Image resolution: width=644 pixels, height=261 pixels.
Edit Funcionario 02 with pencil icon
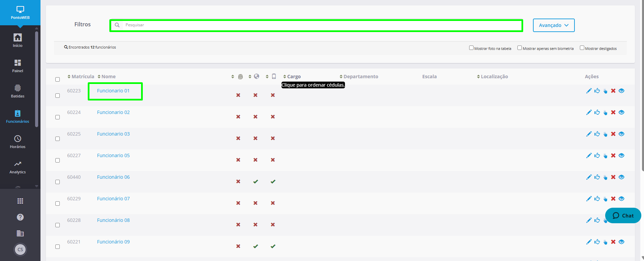tap(589, 112)
